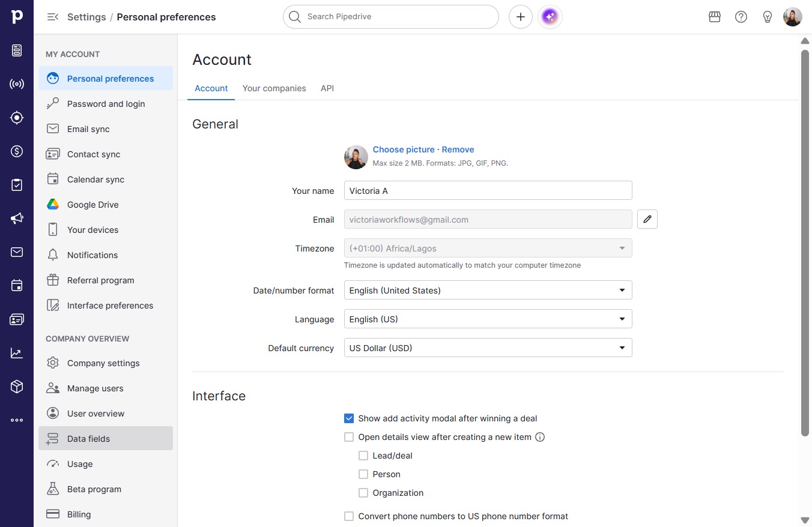
Task: Enable Convert phone numbers to US format
Action: (x=349, y=516)
